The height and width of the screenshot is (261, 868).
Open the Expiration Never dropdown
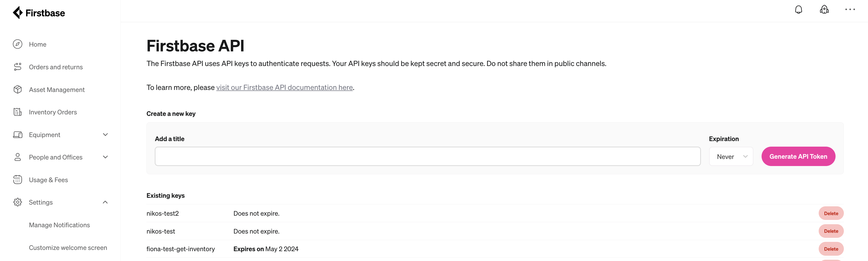point(731,156)
